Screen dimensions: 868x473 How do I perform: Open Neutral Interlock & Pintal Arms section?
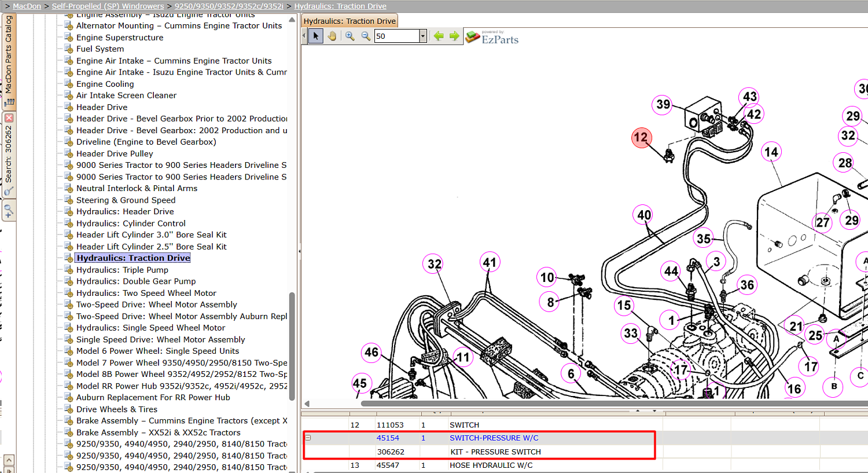(137, 188)
